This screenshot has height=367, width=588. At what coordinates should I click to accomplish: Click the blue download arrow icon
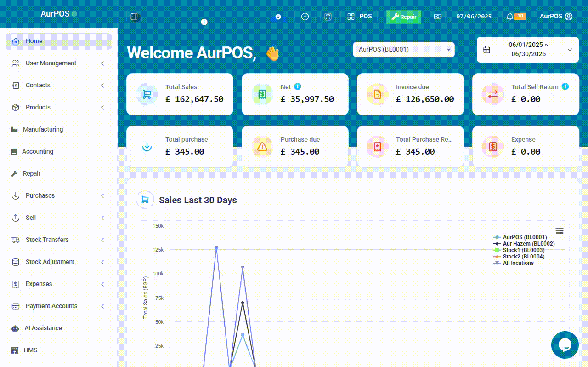278,17
